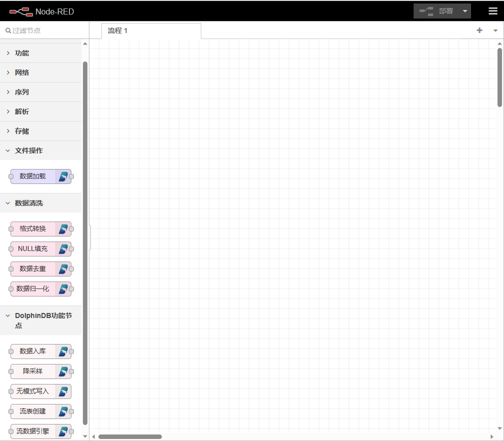Collapse the 数据清洗 category
504x441 pixels.
27,202
